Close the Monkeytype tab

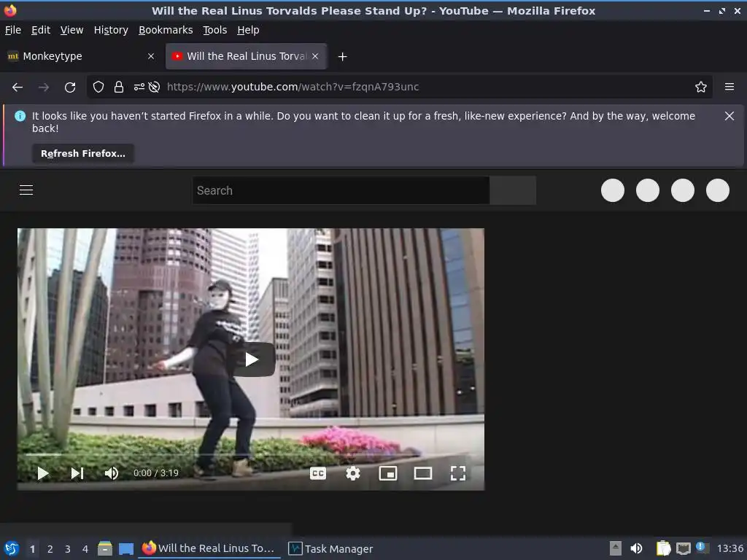pos(151,57)
